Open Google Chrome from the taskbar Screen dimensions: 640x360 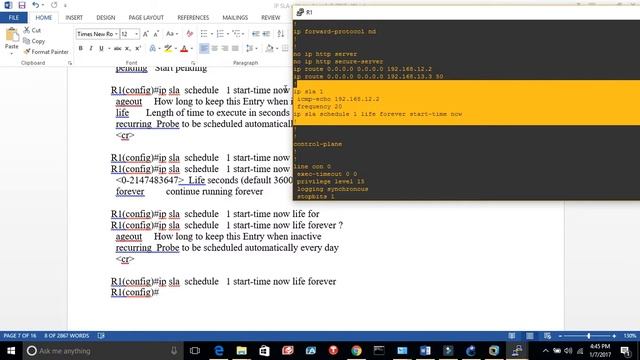coord(356,351)
